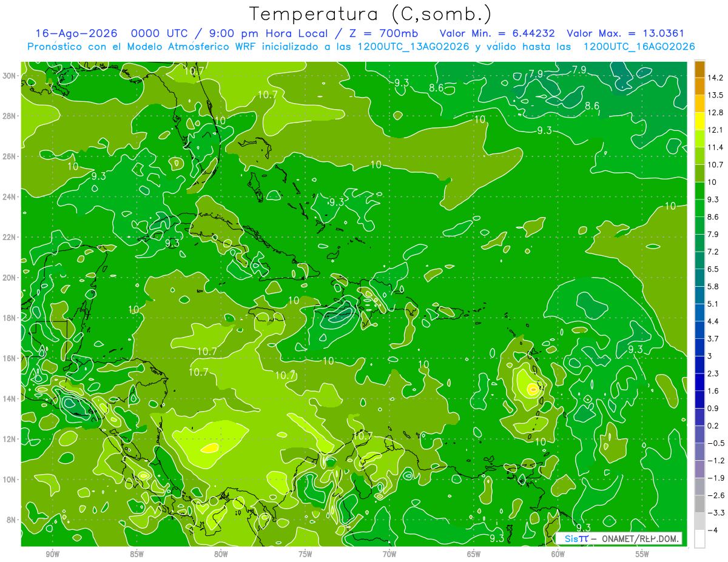Click the "28N" latitude axis label

(10, 116)
